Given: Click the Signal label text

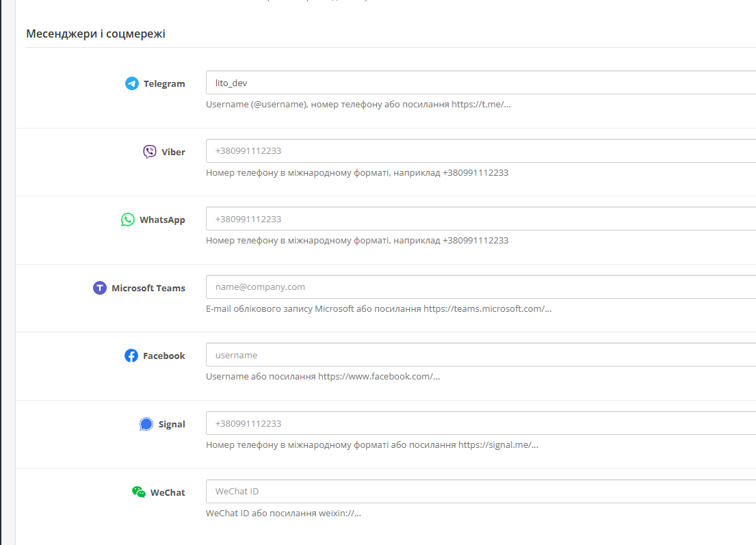Looking at the screenshot, I should [172, 425].
